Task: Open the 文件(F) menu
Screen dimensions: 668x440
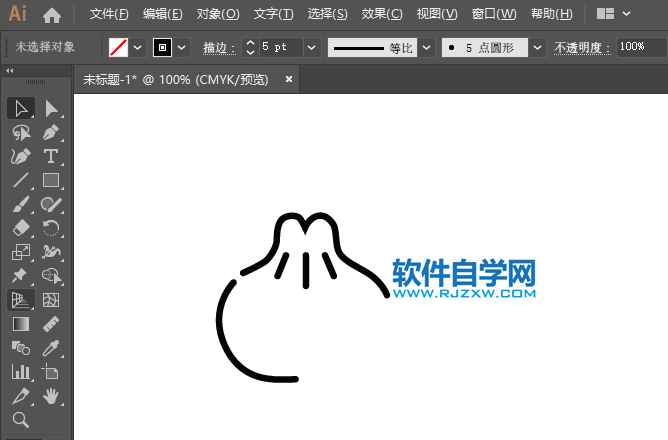Action: click(109, 14)
